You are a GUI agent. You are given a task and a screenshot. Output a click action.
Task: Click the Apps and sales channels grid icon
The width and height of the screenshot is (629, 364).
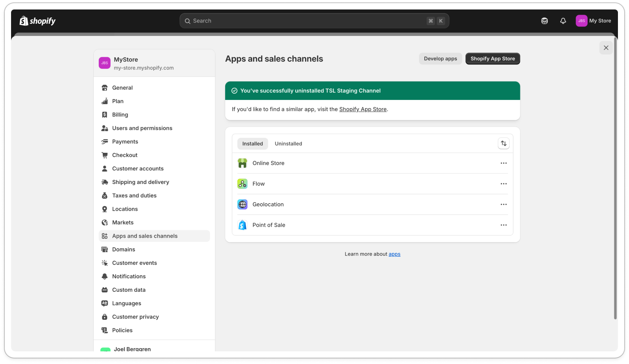point(105,236)
